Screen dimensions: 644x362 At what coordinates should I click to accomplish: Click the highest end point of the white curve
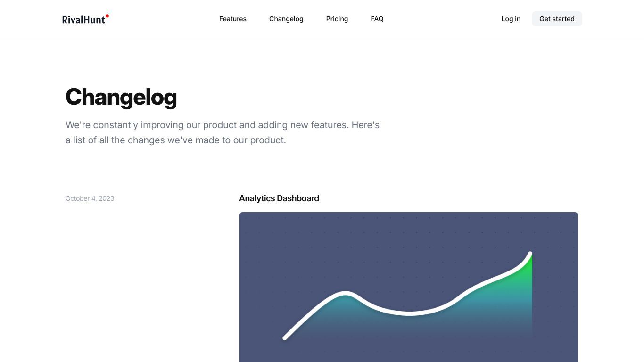[530, 254]
